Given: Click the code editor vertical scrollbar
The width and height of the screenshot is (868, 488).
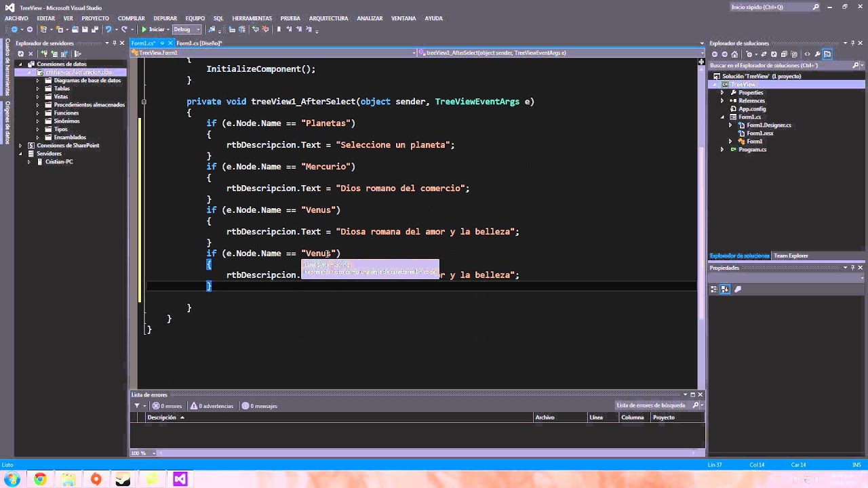Looking at the screenshot, I should [x=701, y=224].
